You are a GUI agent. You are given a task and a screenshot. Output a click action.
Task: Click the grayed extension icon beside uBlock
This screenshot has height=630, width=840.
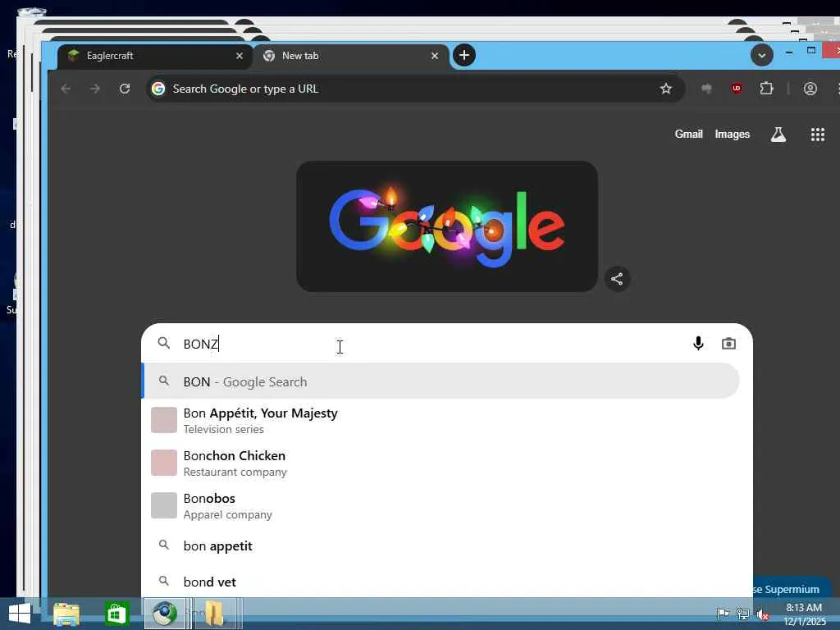(706, 89)
